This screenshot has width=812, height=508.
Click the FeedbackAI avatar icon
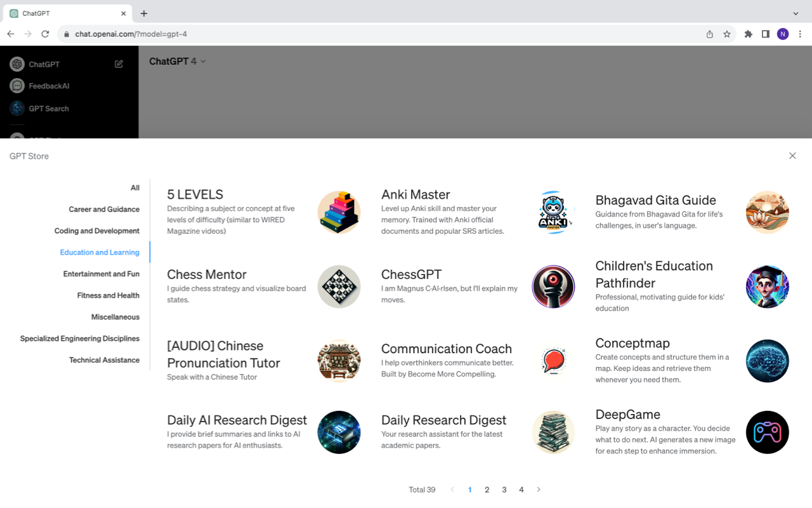point(17,86)
